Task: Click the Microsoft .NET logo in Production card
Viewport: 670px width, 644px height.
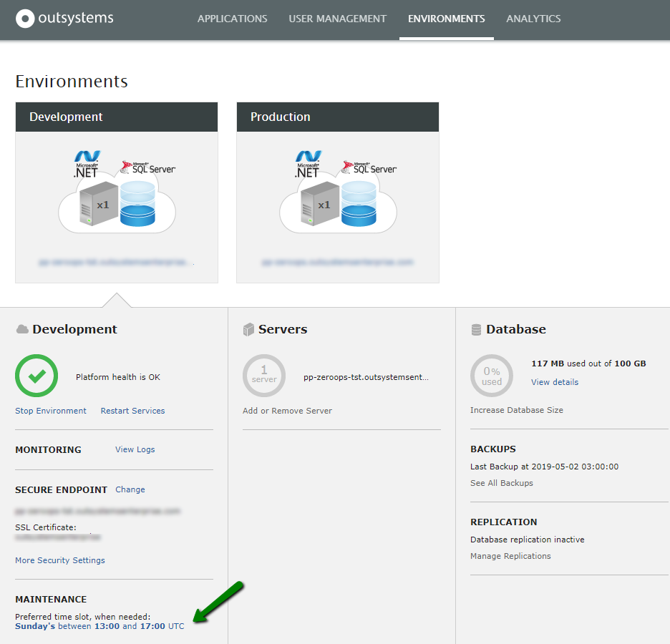Action: (x=308, y=164)
